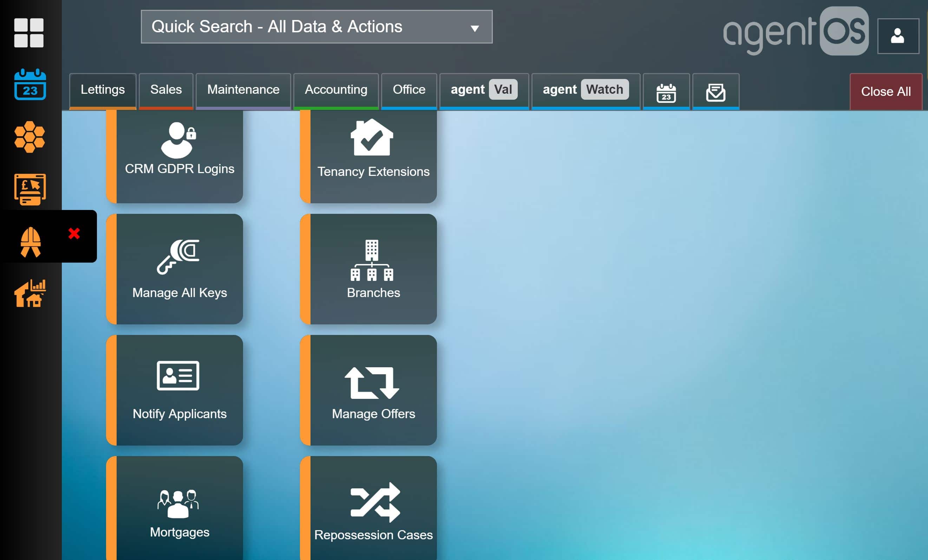
Task: Open the mail envelope tab icon
Action: click(715, 92)
